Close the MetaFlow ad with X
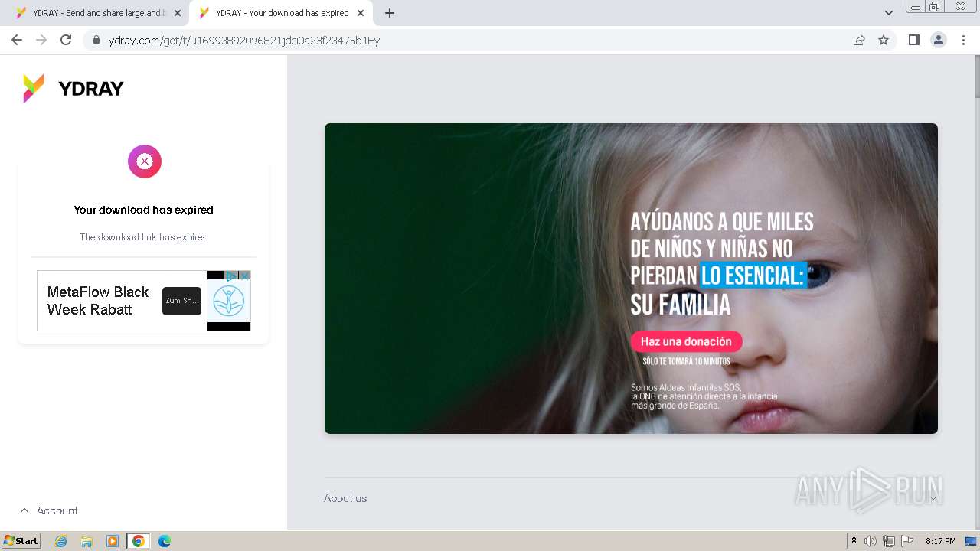 tap(245, 275)
